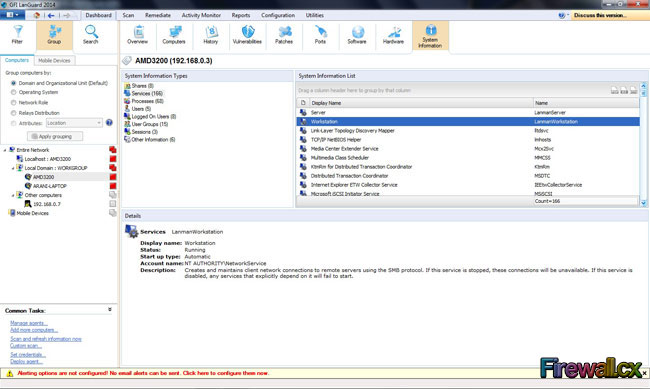This screenshot has width=650, height=389.
Task: Open the application menu button dropdown
Action: click(x=12, y=15)
